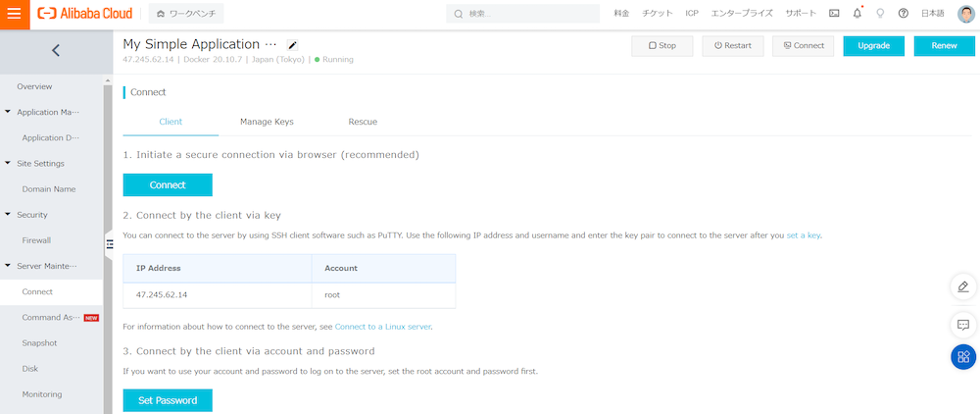Open the floating chat message icon
Screen dimensions: 980x414
963,324
